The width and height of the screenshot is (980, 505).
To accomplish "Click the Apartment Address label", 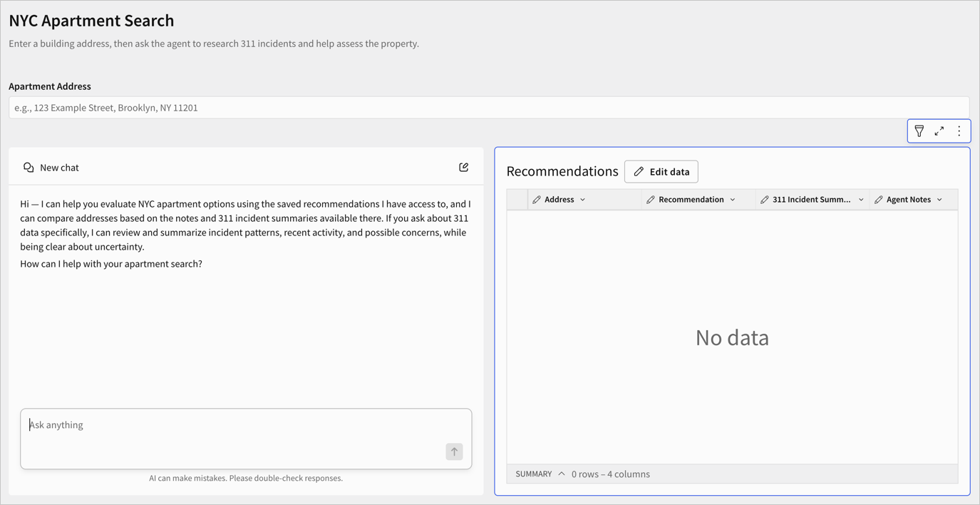I will 50,86.
